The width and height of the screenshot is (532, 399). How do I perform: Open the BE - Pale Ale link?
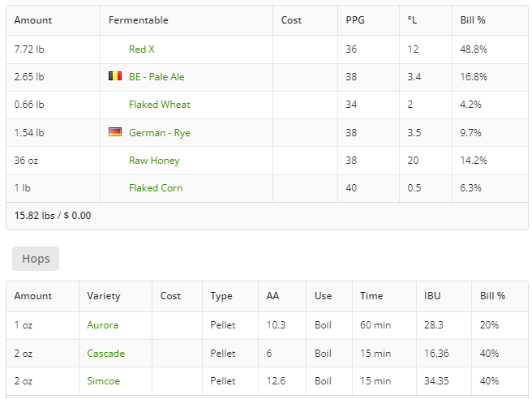pyautogui.click(x=157, y=77)
